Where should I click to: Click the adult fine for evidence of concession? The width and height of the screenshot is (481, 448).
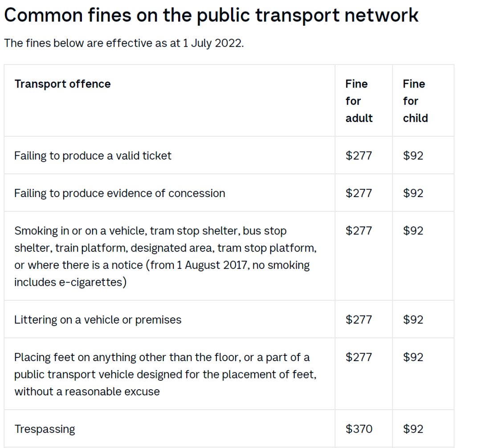point(359,193)
